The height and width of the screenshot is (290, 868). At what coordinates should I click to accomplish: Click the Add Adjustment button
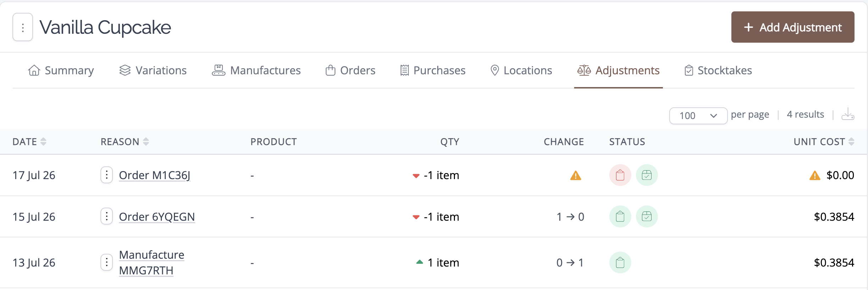(x=792, y=27)
